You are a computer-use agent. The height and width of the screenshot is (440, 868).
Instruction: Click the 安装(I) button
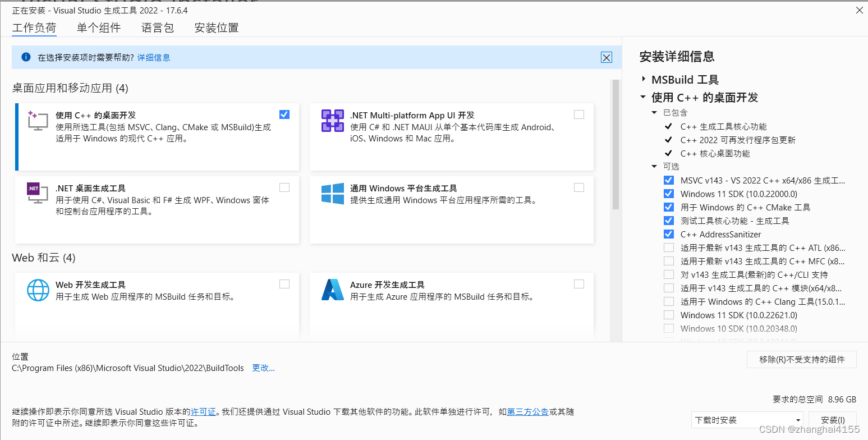[833, 420]
